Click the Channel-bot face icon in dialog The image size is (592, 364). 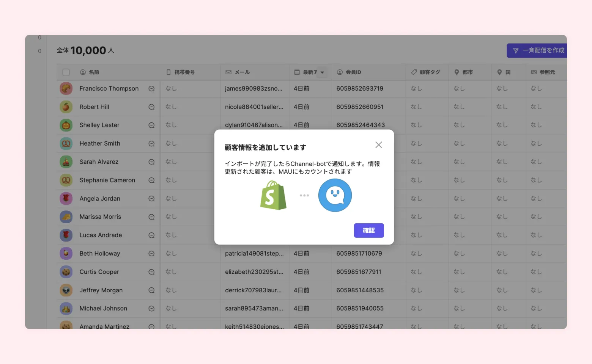(335, 195)
